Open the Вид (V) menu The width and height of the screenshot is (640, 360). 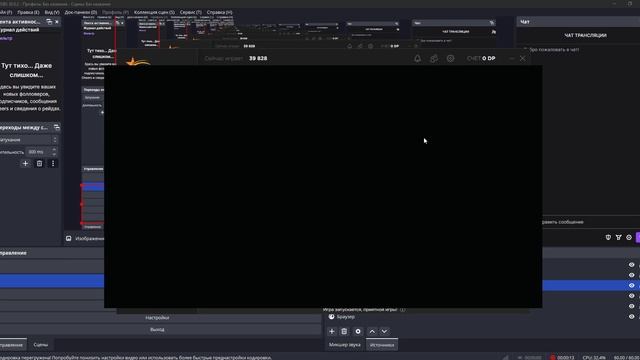(52, 12)
